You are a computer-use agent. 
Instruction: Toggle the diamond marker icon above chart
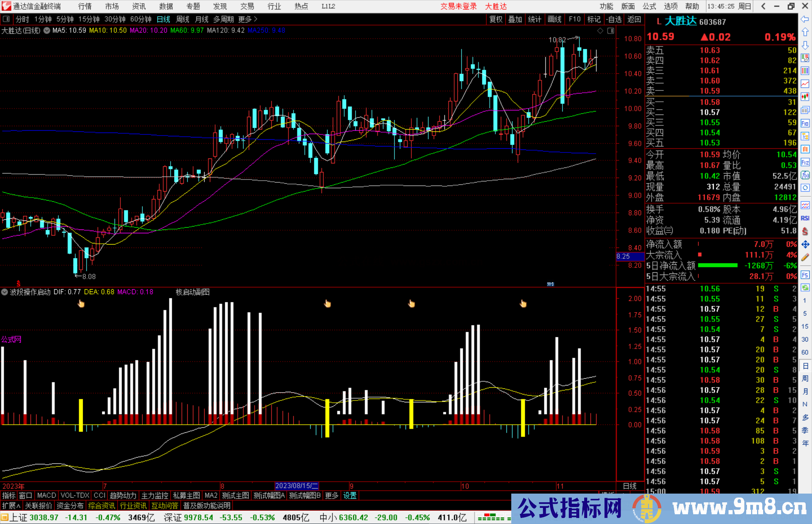600,30
